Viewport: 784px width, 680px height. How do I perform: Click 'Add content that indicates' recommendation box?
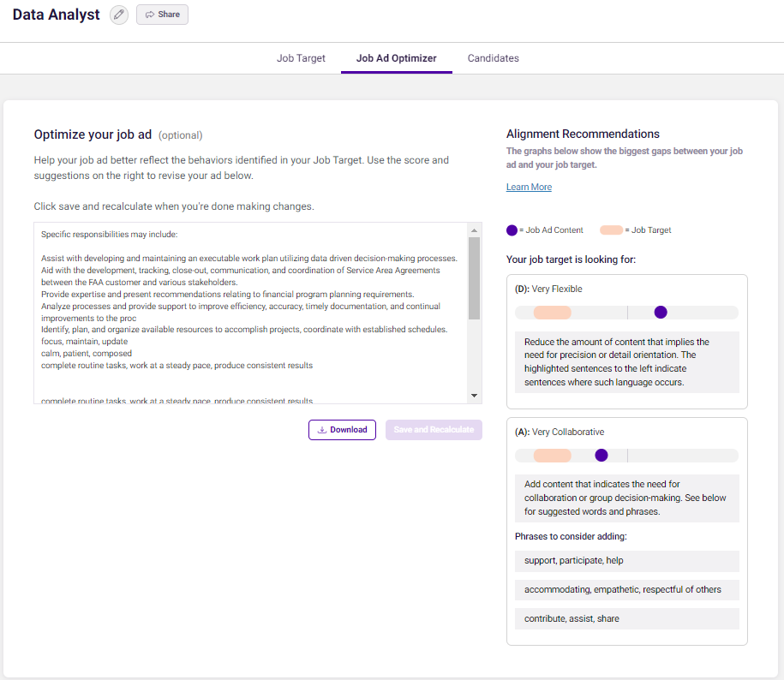(x=627, y=498)
